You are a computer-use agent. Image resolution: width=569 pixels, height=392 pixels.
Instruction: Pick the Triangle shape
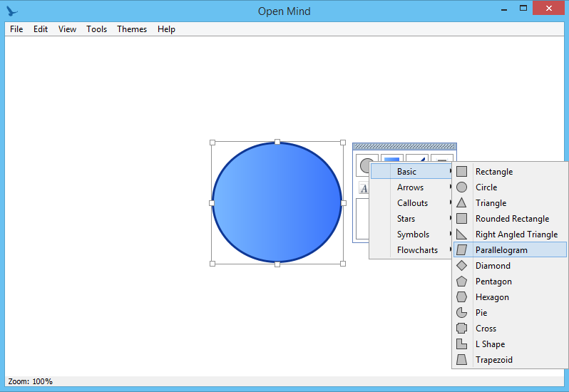[x=510, y=202]
